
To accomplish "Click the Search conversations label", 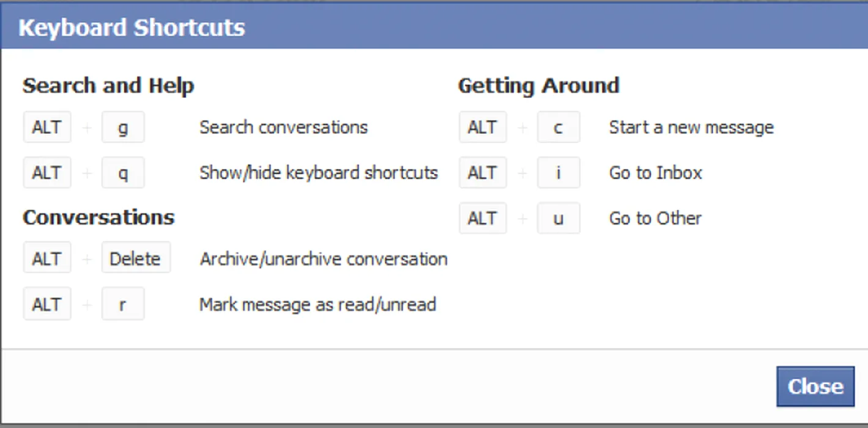I will (283, 127).
